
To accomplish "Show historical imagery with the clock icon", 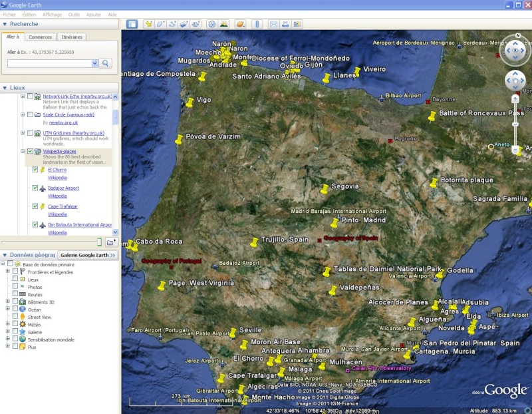I will coord(212,24).
